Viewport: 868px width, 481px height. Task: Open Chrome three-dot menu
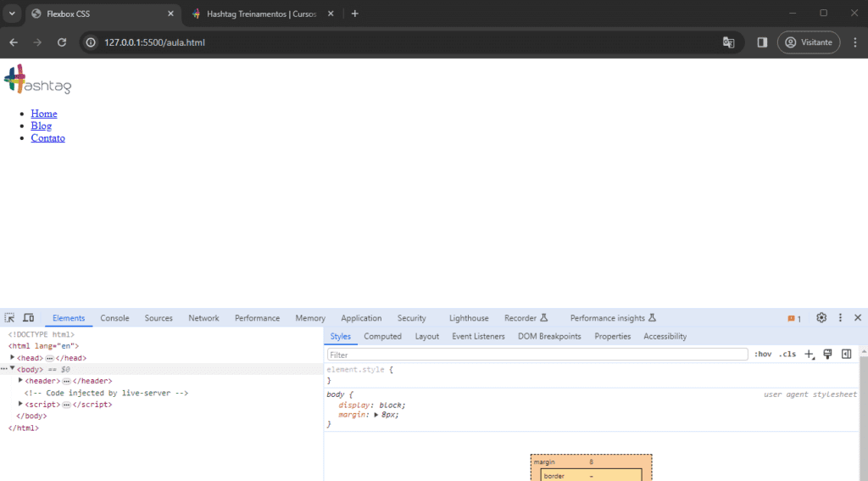[854, 42]
